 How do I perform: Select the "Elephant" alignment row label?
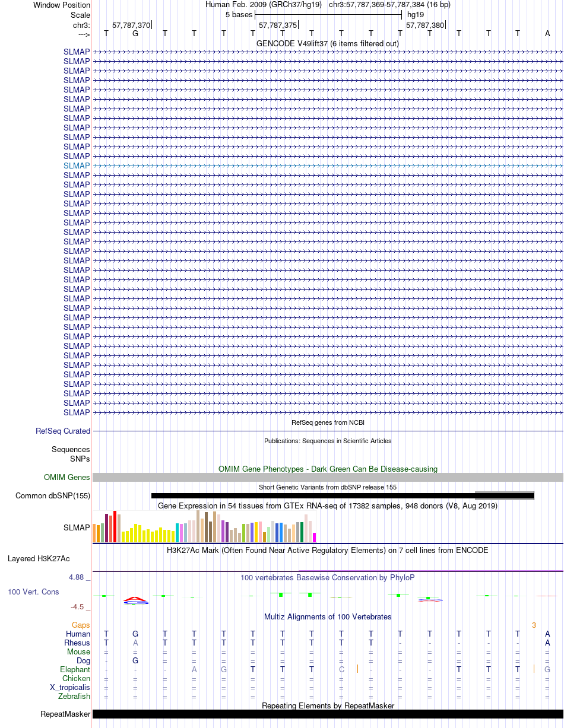[75, 669]
